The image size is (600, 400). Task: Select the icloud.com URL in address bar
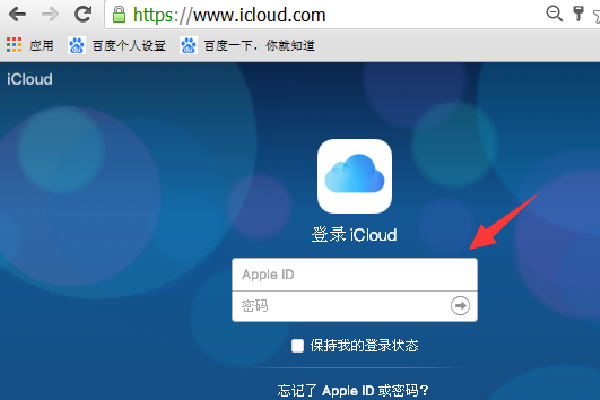[x=229, y=15]
